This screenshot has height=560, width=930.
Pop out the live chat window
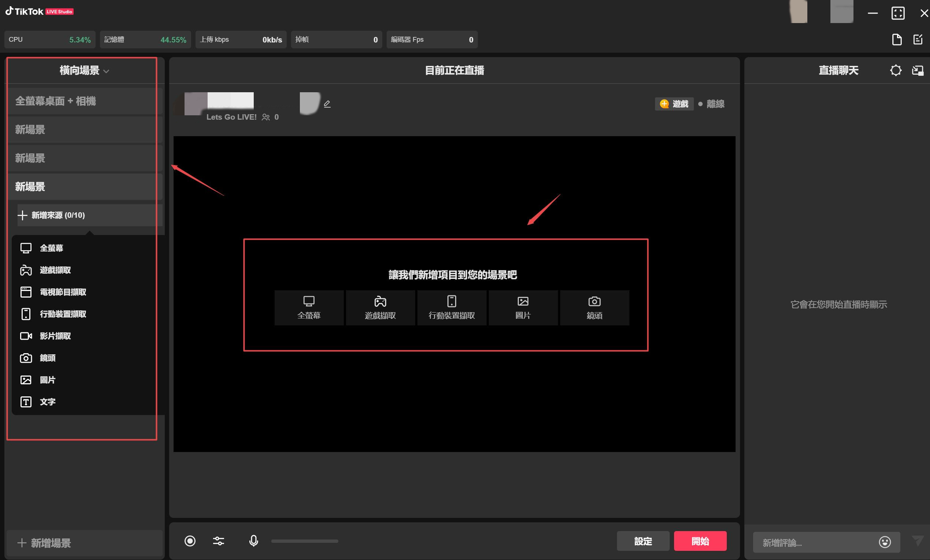click(918, 71)
